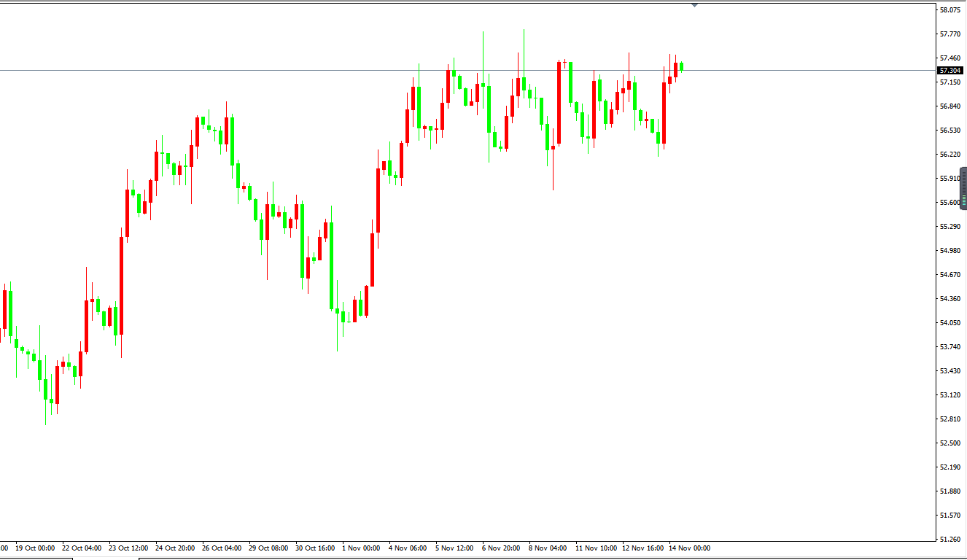967x560 pixels.
Task: Select the 26 Oct 04:00 time marker
Action: point(222,548)
